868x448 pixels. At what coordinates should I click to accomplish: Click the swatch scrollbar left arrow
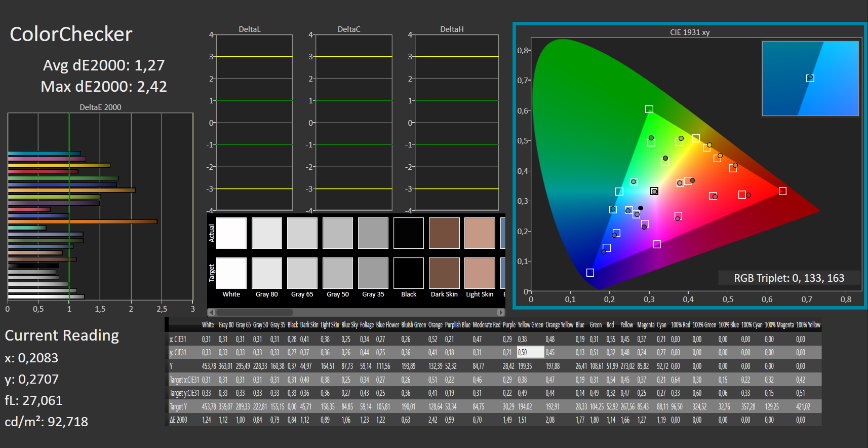click(x=211, y=312)
